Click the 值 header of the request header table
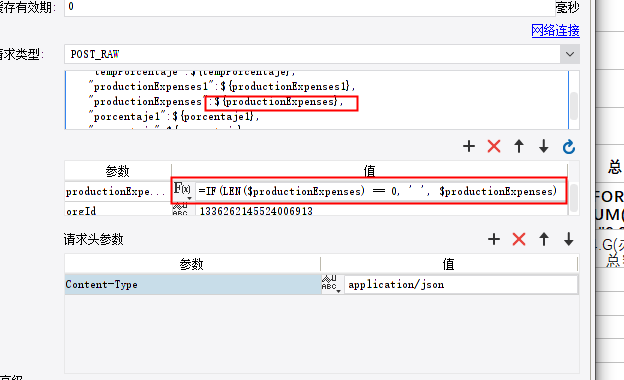Screen dimensions: 624x380 (449, 264)
